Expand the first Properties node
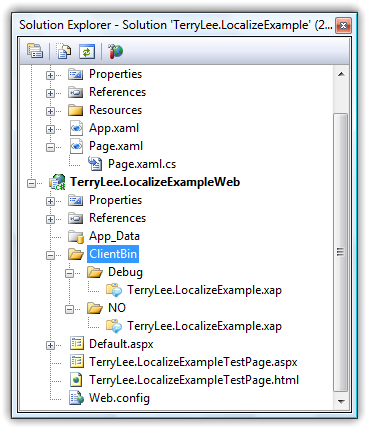The image size is (368, 429). [x=50, y=75]
